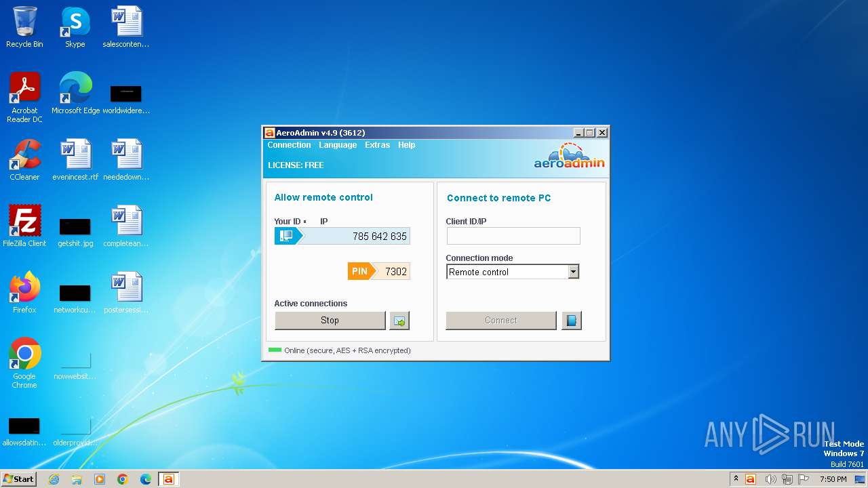The height and width of the screenshot is (488, 868).
Task: Open the Recycle Bin desktop icon
Action: 24,27
